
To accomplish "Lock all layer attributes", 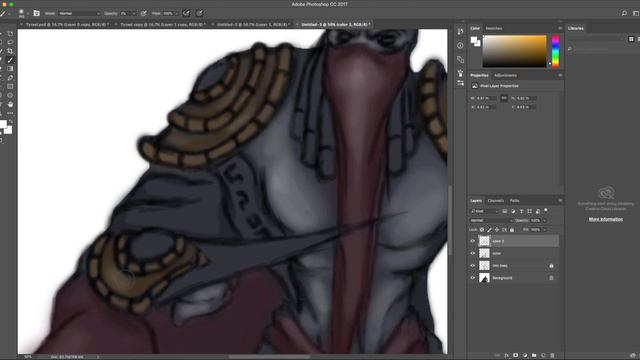I will (x=512, y=230).
